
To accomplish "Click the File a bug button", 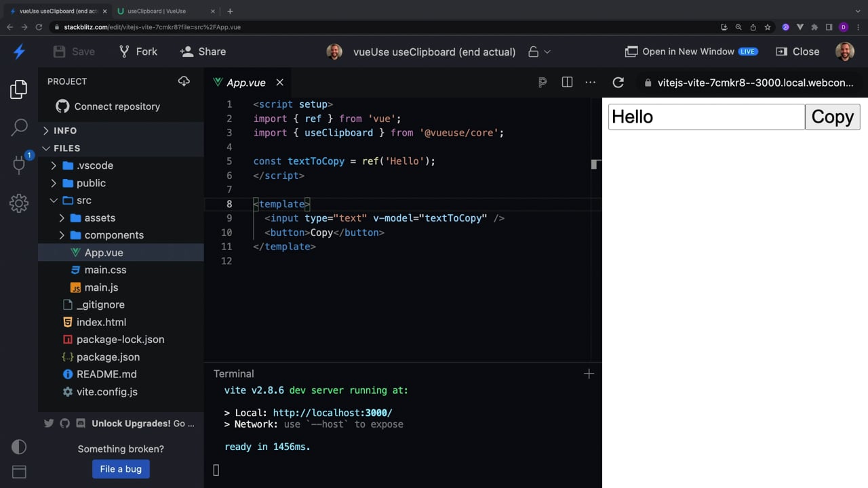I will [121, 469].
